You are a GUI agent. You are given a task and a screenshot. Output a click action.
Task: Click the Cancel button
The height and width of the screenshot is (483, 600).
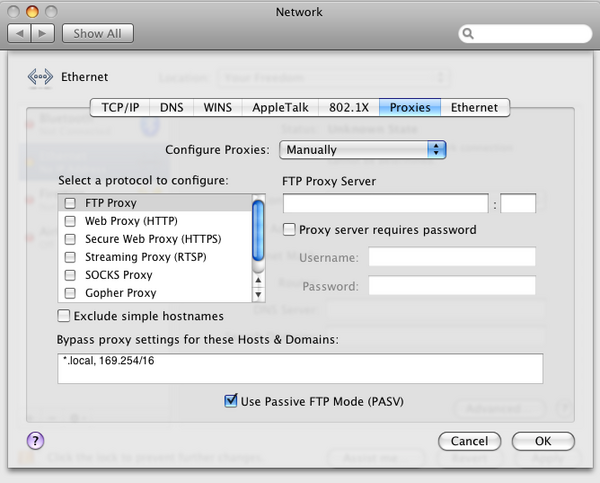470,441
